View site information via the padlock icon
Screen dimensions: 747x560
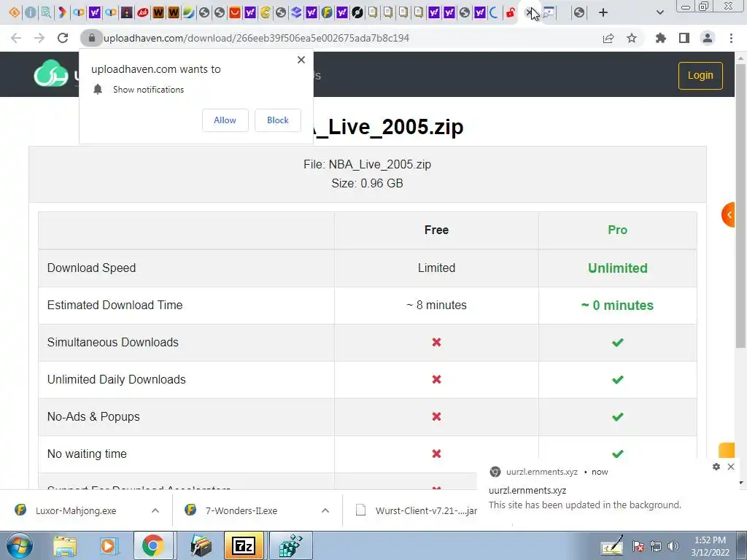click(91, 38)
